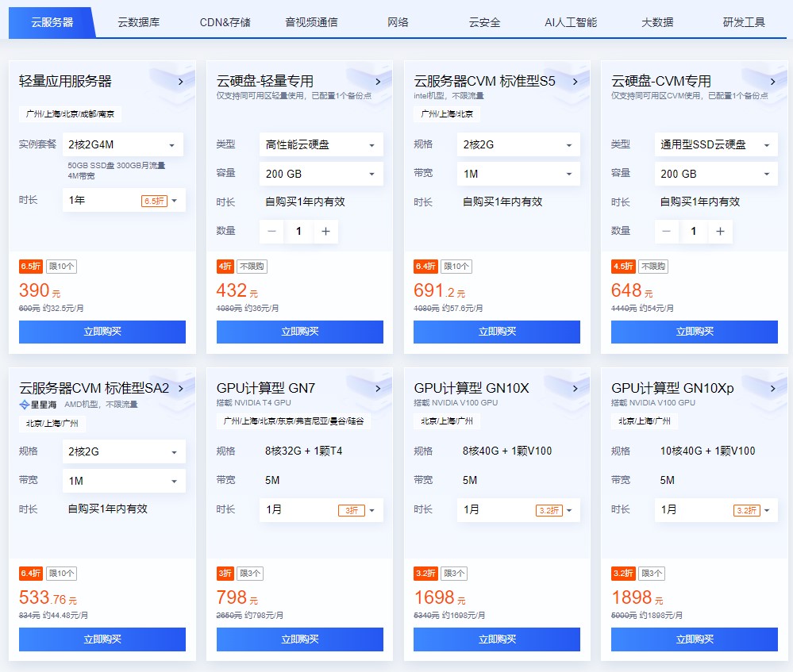This screenshot has height=672, width=793.
Task: Open the 云服务器CVM 标准型S5 card arrow
Action: [x=575, y=82]
